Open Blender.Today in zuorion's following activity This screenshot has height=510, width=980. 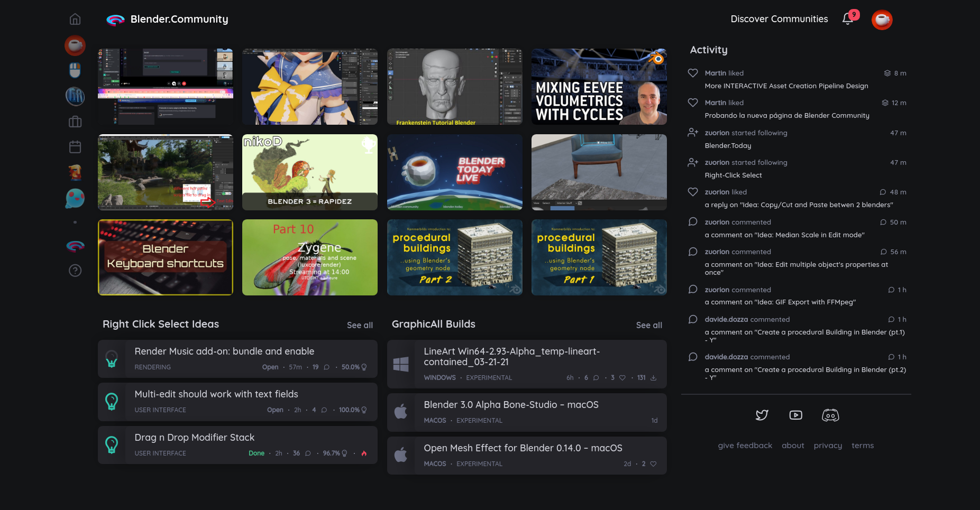coord(728,146)
